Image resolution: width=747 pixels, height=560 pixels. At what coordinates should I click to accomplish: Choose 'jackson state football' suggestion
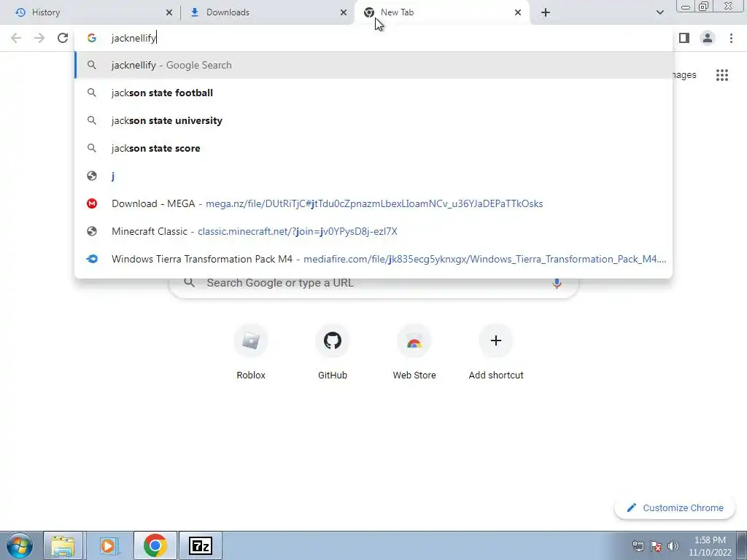click(x=373, y=93)
